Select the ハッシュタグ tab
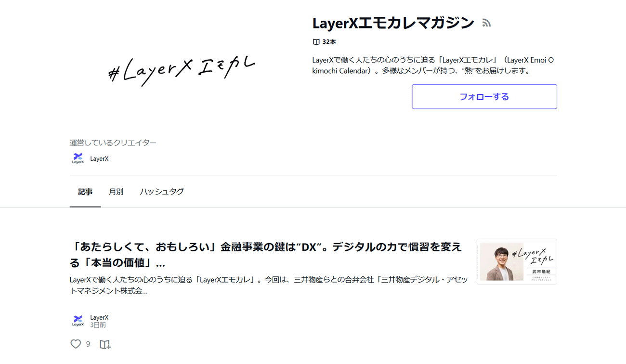This screenshot has width=626, height=364. pos(162,192)
